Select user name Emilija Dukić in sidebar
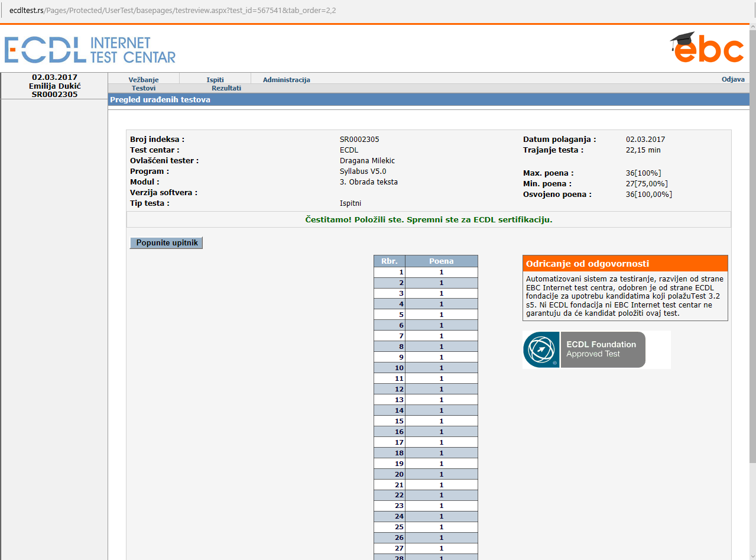Viewport: 756px width, 560px height. (x=54, y=86)
